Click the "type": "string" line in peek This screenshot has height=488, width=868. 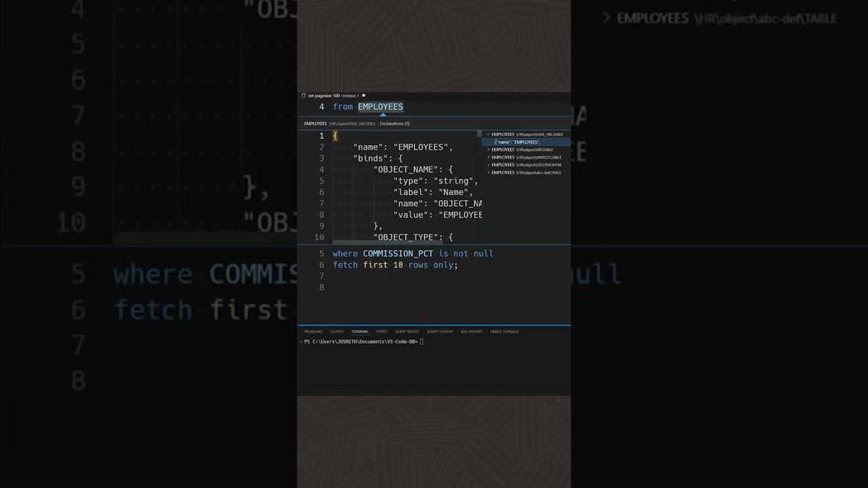[x=435, y=181]
